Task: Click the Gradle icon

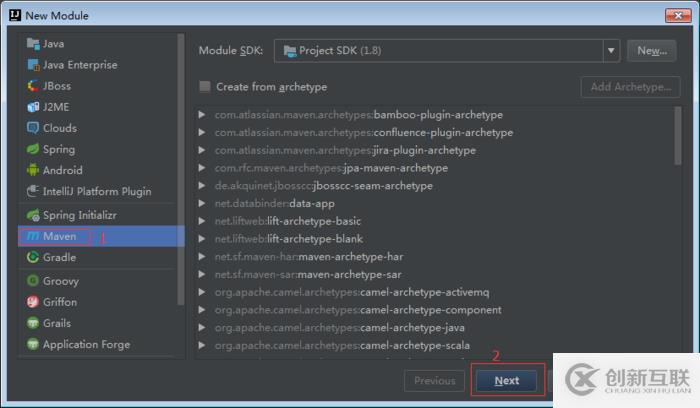Action: 33,257
